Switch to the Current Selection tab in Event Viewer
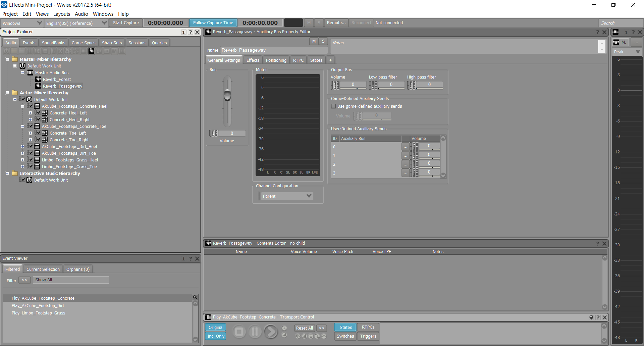Viewport: 644px width, 346px height. pyautogui.click(x=43, y=269)
